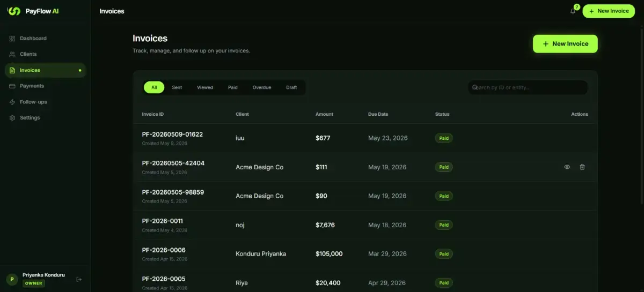Click invoice ID PF-2026-0006
This screenshot has width=644, height=292.
click(164, 250)
